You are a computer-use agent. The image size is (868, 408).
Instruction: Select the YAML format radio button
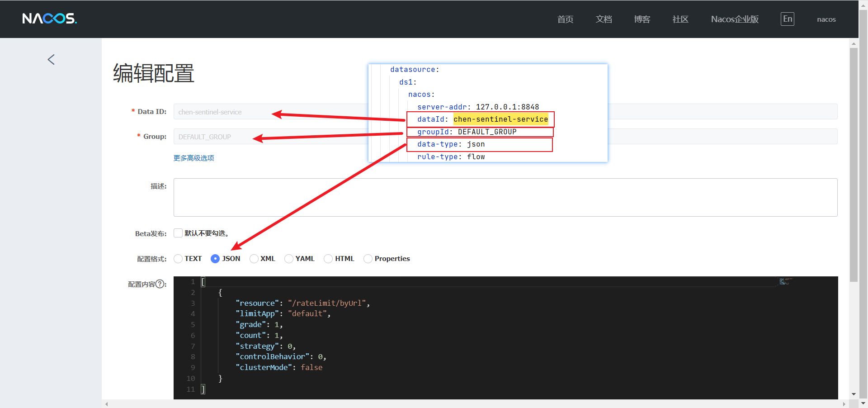[289, 259]
